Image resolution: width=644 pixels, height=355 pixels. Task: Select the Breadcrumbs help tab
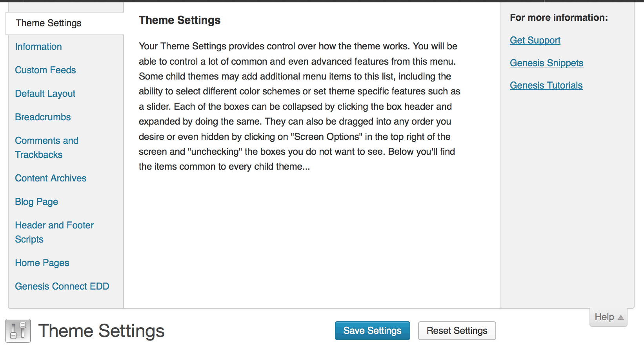point(43,117)
